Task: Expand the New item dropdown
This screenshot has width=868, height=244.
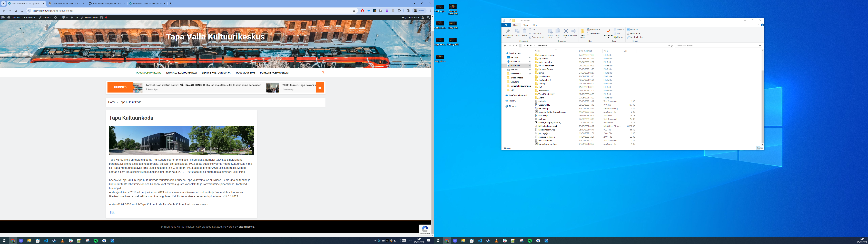Action: (x=593, y=30)
